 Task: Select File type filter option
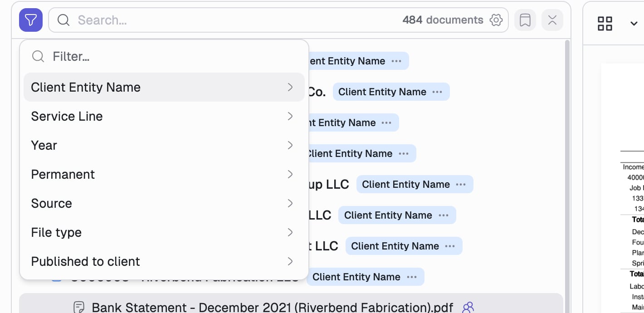coord(164,232)
